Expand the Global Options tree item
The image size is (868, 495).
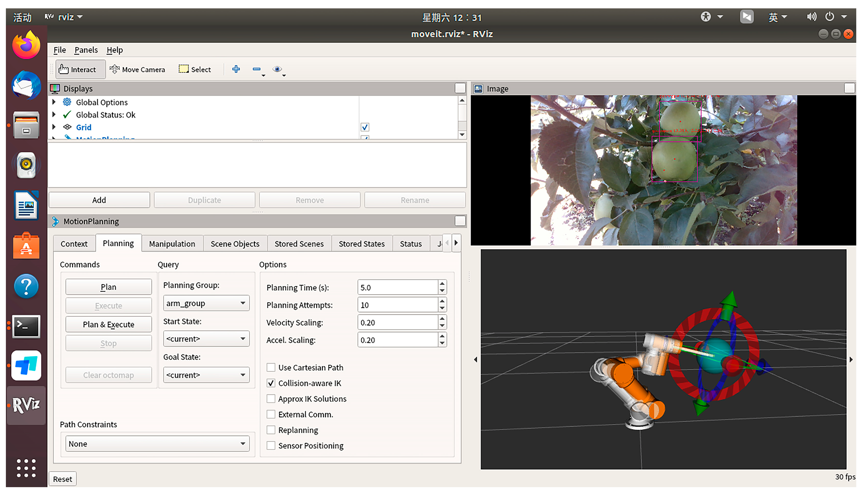point(54,102)
